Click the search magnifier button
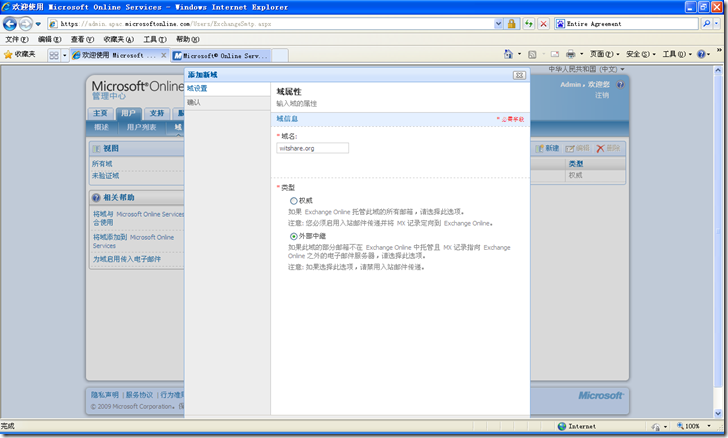This screenshot has height=438, width=728. [x=707, y=24]
